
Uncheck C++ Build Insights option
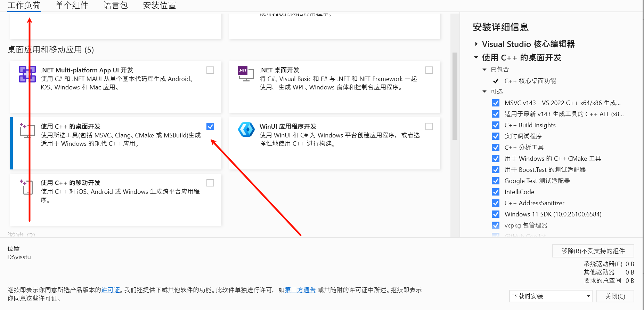pos(496,125)
